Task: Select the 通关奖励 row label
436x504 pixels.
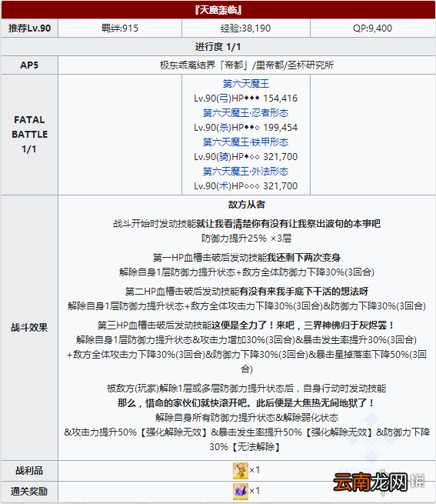Action: 29,492
